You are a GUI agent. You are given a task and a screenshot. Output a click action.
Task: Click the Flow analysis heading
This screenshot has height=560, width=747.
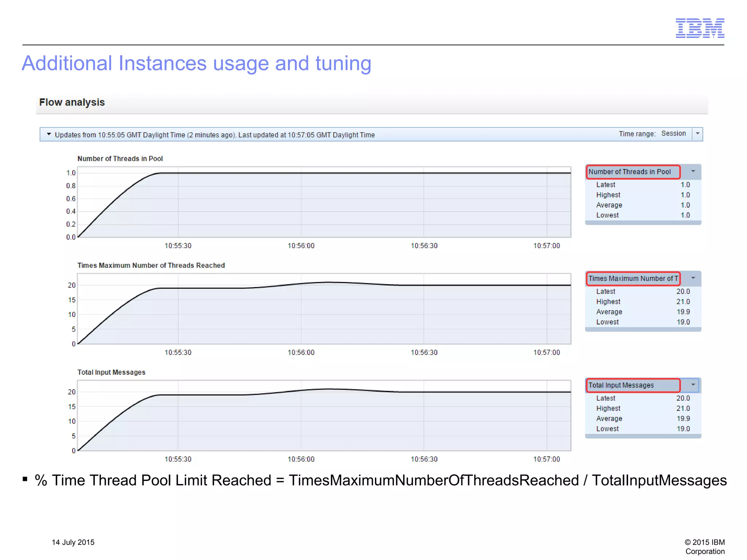point(72,102)
